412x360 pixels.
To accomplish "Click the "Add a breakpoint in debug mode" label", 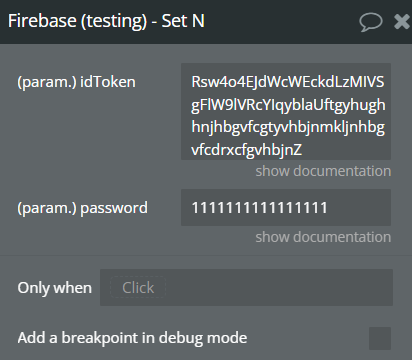I will click(132, 338).
